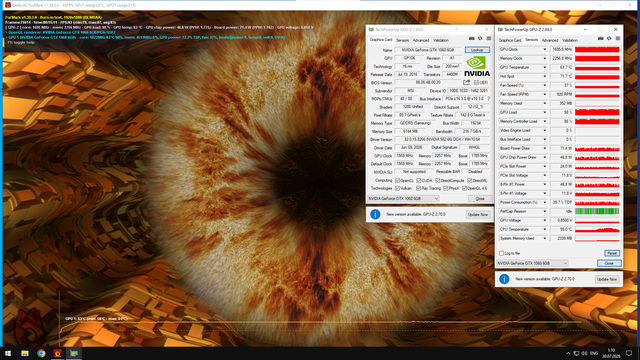Toggle the PhysX checkbox
Screen dimensions: 640x360
446,189
